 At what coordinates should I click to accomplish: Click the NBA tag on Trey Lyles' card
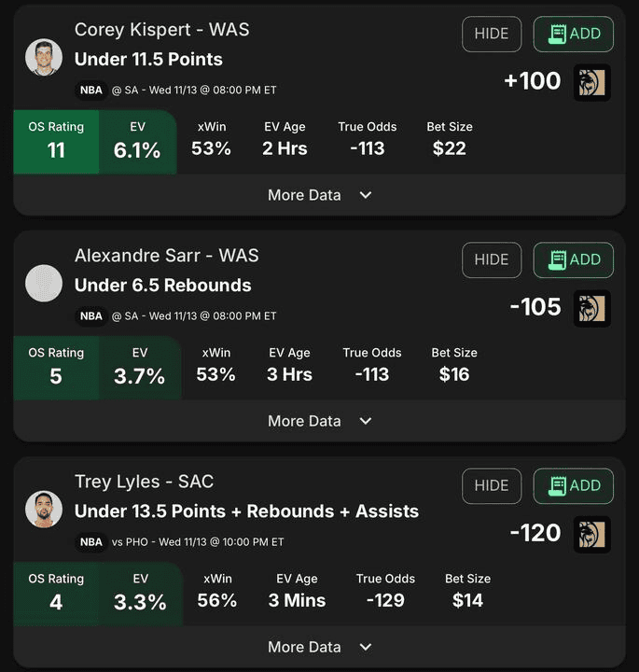click(x=91, y=541)
